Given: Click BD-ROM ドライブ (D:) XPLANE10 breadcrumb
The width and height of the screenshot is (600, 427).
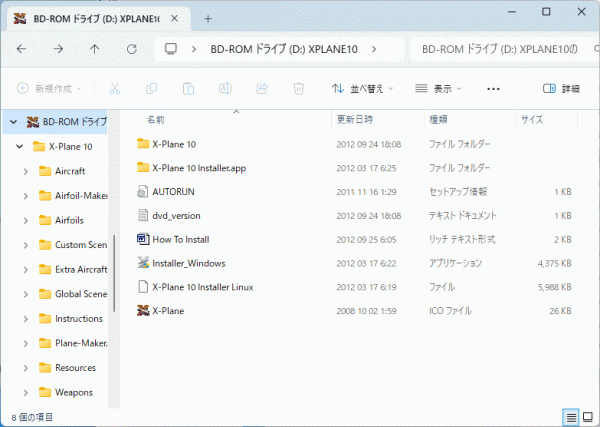Looking at the screenshot, I should coord(284,49).
